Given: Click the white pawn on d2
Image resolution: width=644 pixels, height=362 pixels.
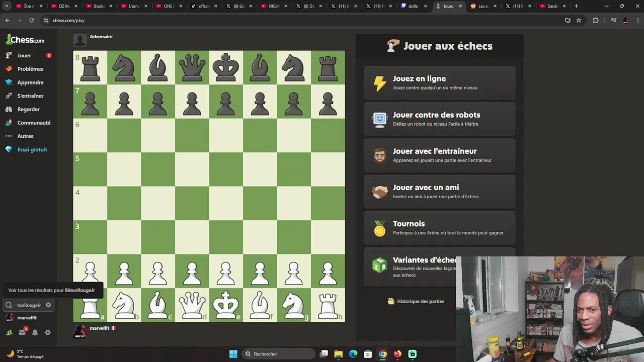Looking at the screenshot, I should tap(192, 271).
